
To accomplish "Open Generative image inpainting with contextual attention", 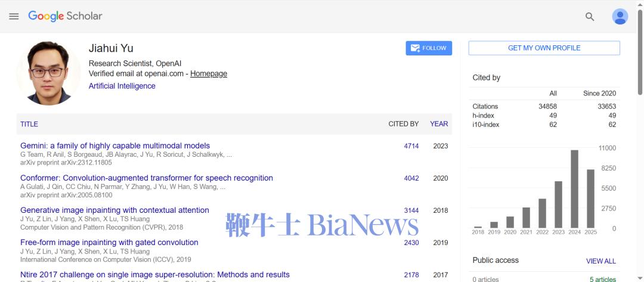I will (114, 210).
